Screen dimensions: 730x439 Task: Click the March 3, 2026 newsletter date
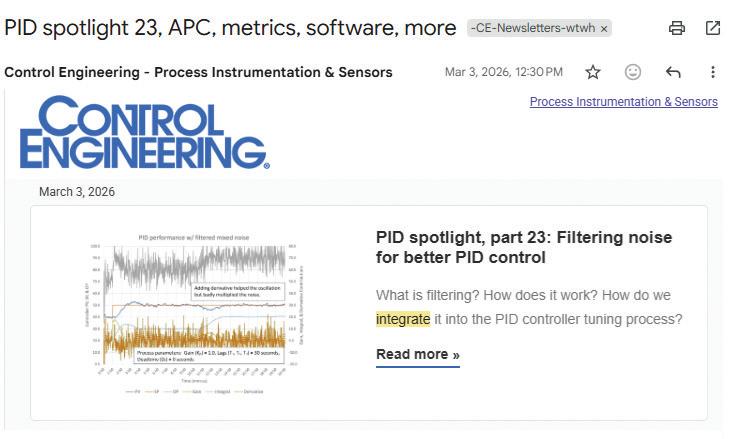click(x=77, y=191)
